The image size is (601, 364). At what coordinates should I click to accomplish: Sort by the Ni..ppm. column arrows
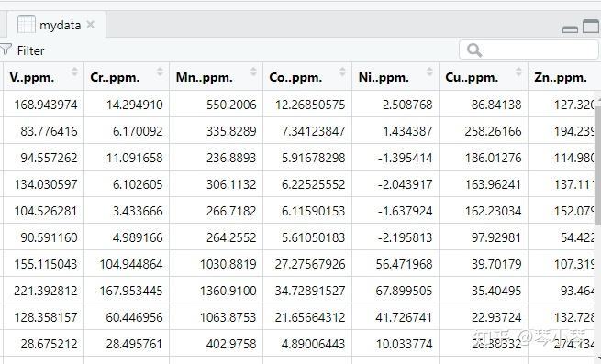429,72
